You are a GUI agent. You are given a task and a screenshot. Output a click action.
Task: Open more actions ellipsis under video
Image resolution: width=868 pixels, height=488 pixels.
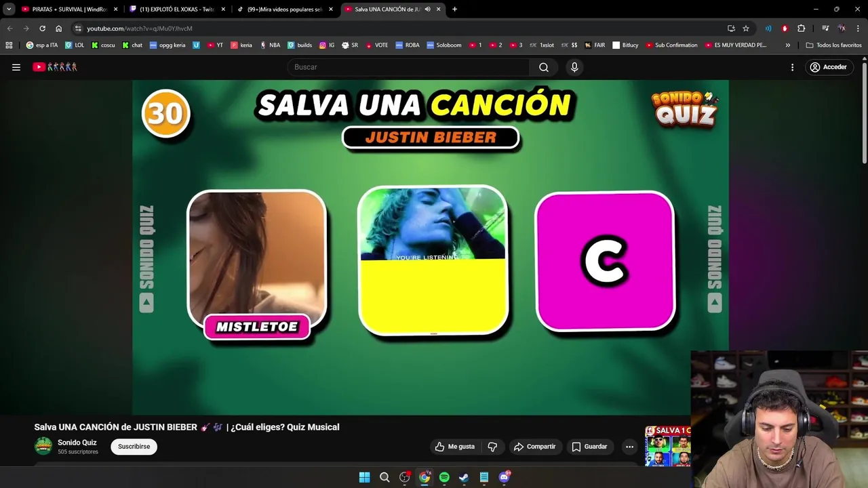[629, 447]
